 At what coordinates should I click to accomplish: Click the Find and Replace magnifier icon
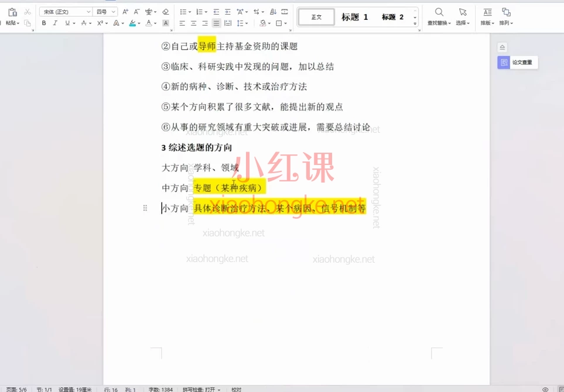click(x=439, y=12)
